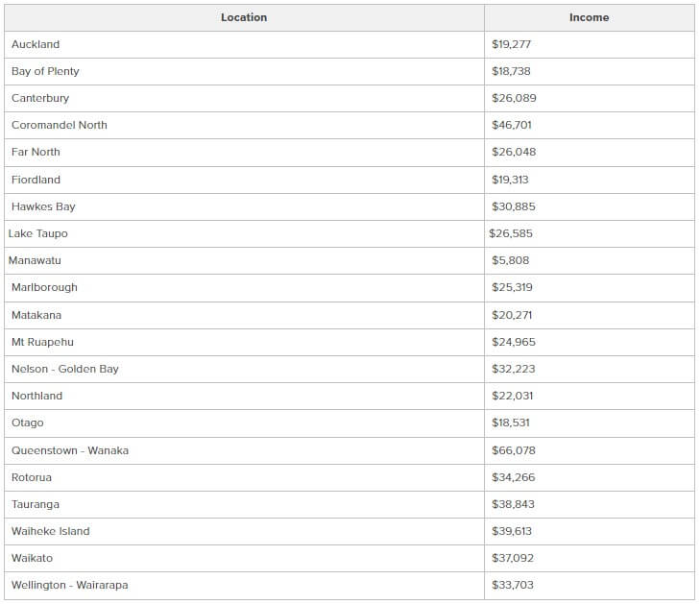
Task: Select the Waiheke Island row label
Action: 50,531
